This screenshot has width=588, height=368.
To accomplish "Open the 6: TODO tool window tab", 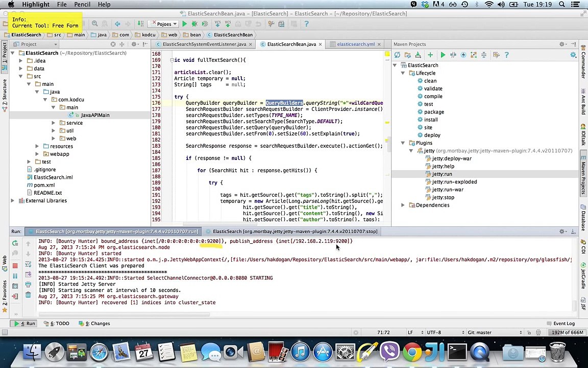I will point(57,324).
